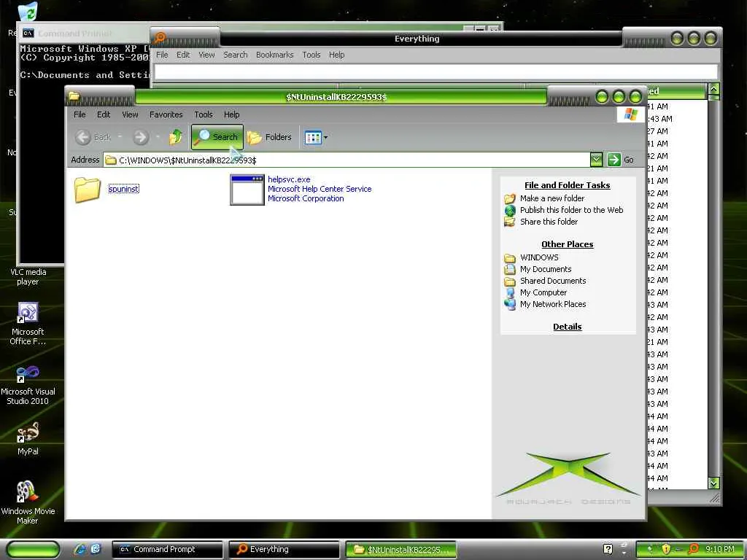Collapse File and Folder Tasks section
This screenshot has height=560, width=747.
pyautogui.click(x=567, y=185)
